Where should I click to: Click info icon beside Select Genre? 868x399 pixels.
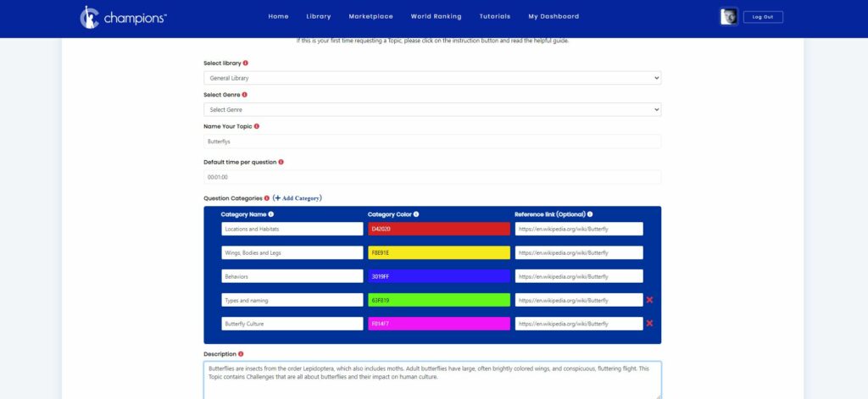click(x=245, y=95)
